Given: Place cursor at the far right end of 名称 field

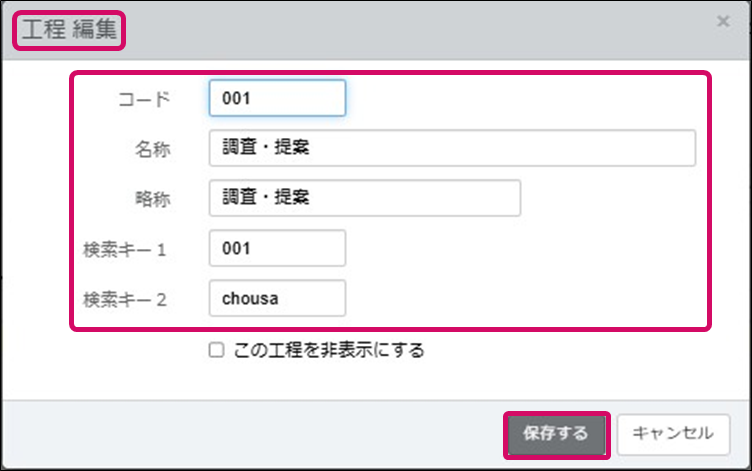Looking at the screenshot, I should coord(686,148).
